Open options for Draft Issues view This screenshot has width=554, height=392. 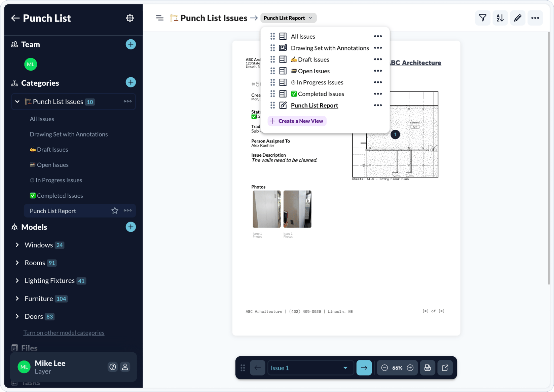378,60
